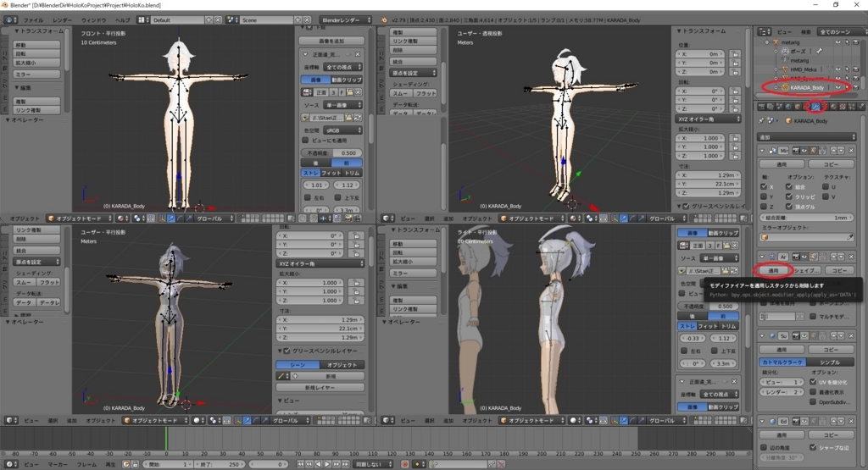This screenshot has width=868, height=470.
Task: Open the Texture properties checker tab
Action: click(x=843, y=107)
